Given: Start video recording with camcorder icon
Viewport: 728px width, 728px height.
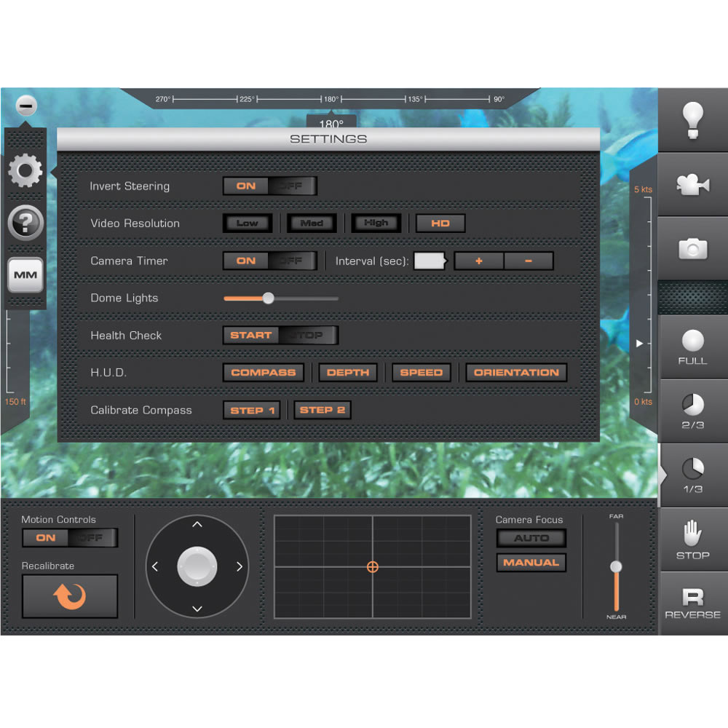Looking at the screenshot, I should [x=692, y=185].
